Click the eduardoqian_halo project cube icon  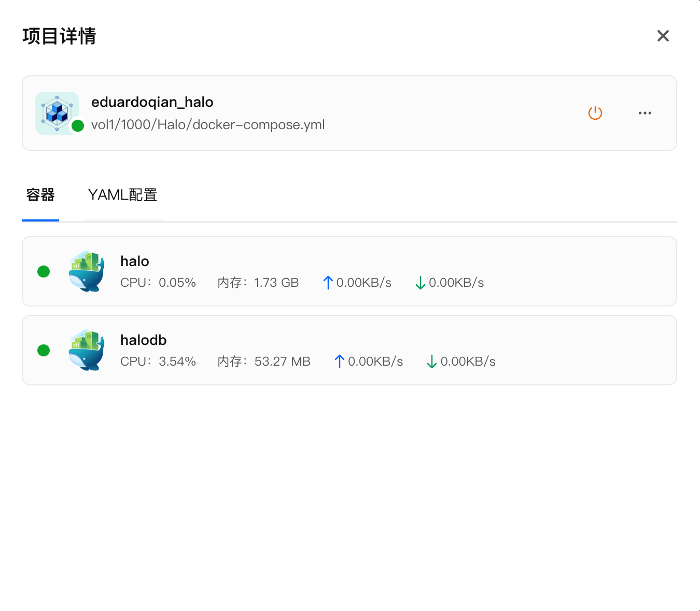57,113
